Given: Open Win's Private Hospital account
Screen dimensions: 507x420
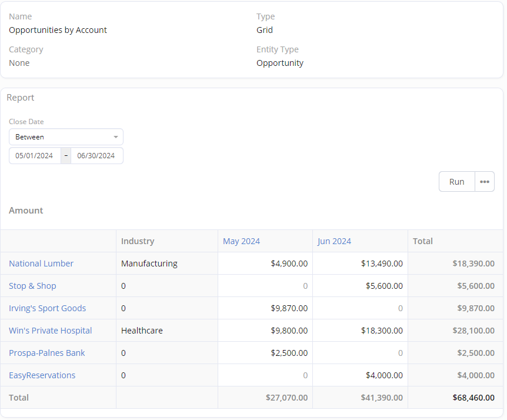Looking at the screenshot, I should [x=50, y=331].
